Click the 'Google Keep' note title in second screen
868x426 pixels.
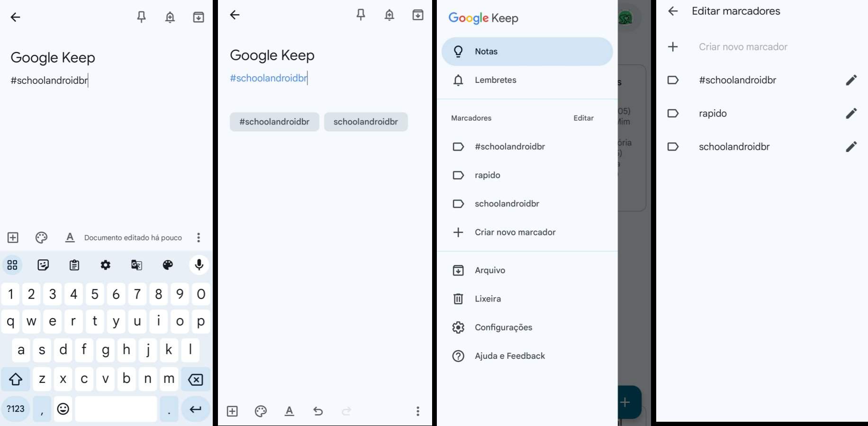coord(272,55)
